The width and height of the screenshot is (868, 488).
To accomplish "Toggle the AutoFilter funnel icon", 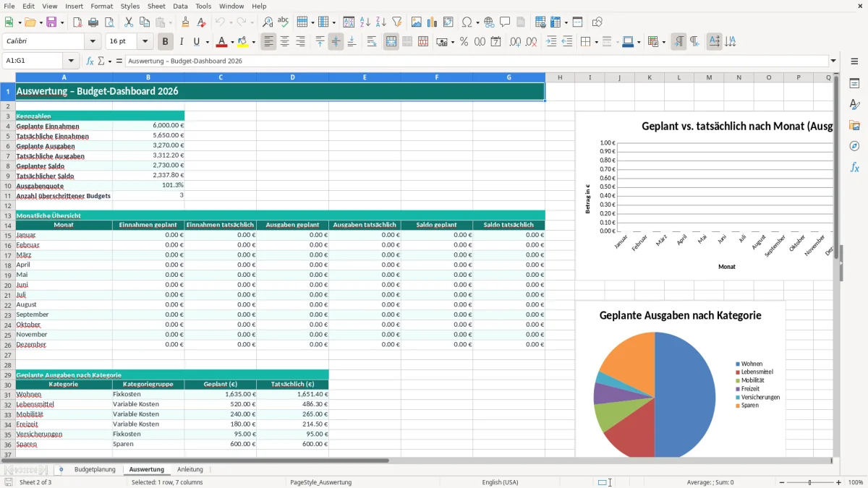I will tap(397, 22).
